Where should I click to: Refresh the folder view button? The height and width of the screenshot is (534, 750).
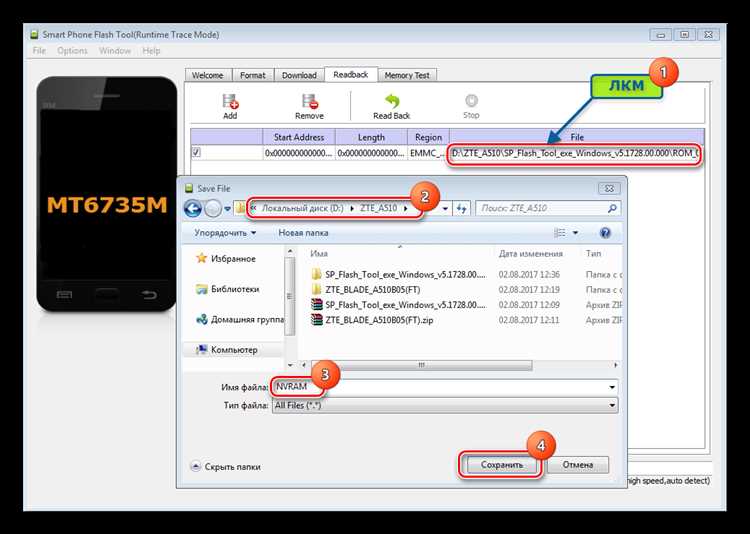(462, 208)
